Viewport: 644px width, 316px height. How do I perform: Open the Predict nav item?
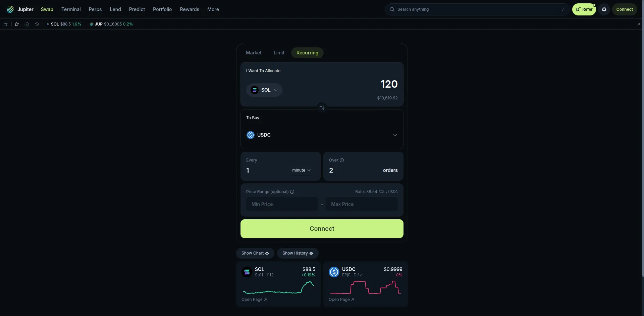pos(137,9)
